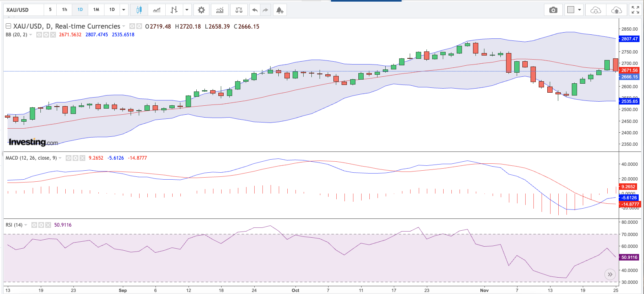Toggle visibility of the RSI (14) indicator
Viewport: 644px width, 294px height.
click(34, 225)
